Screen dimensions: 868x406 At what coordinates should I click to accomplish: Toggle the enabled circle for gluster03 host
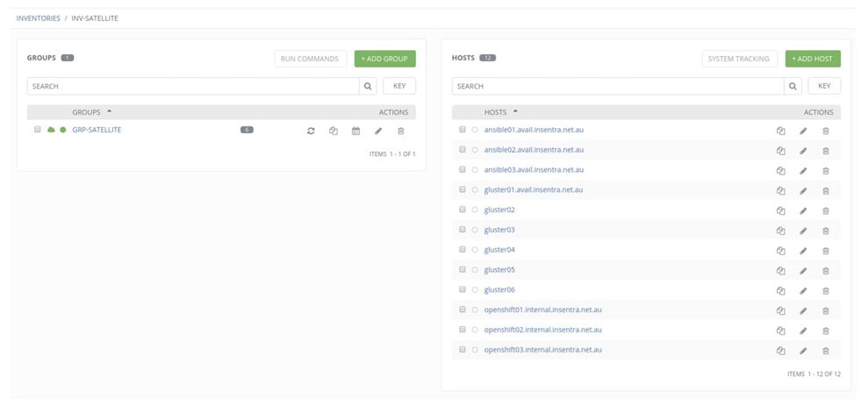tap(475, 230)
